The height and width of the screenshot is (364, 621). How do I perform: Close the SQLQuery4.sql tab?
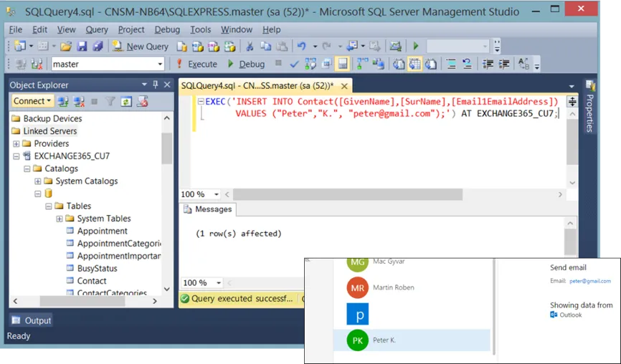pyautogui.click(x=344, y=86)
